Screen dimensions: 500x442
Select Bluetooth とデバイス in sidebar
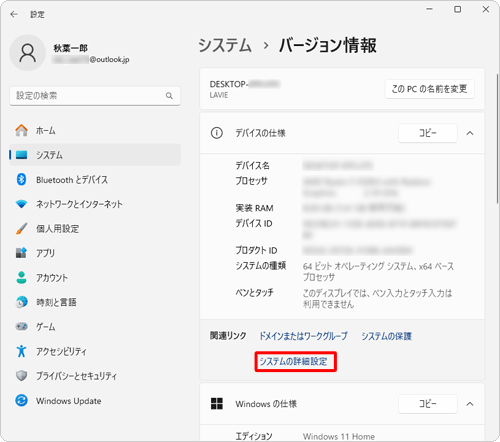point(95,180)
